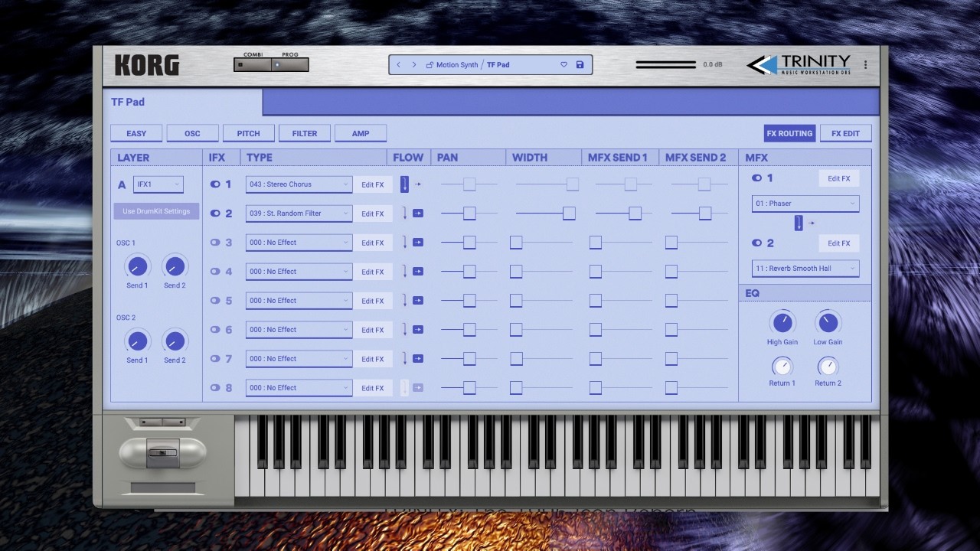The image size is (980, 551).
Task: Click the IFX 2 Width slider handle
Action: point(569,214)
